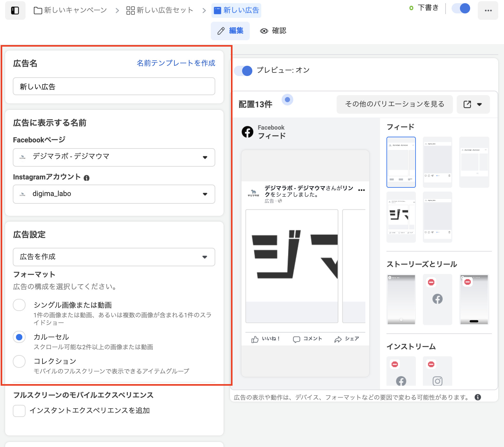This screenshot has width=504, height=447.
Task: Toggle the left sidebar panel icon
Action: coord(15,11)
